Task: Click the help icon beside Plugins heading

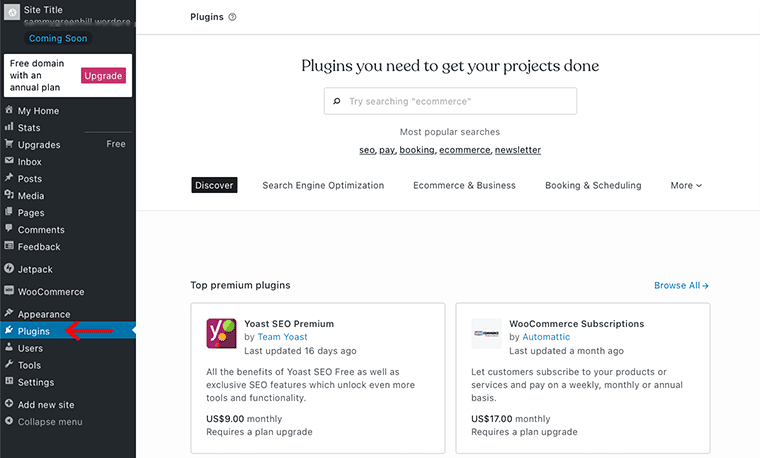Action: 232,17
